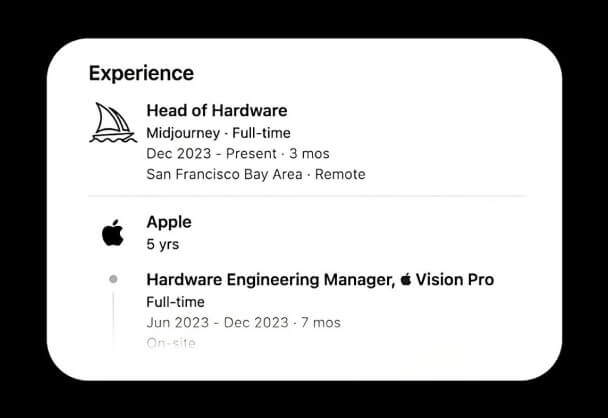Screen dimensions: 608x418
Task: Click the timeline dot beside Hardware Engineering Manager
Action: [x=113, y=279]
